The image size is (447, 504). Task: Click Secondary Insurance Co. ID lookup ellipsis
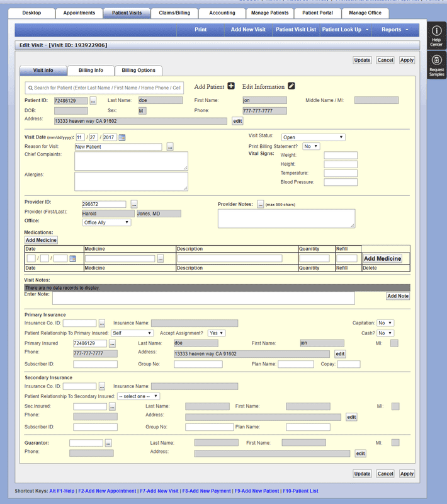[x=102, y=386]
